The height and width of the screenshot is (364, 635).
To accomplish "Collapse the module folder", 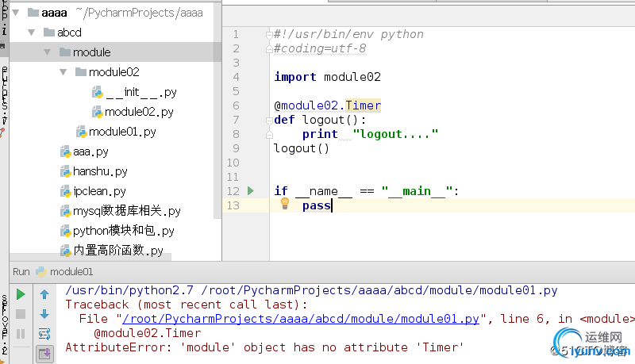I will click(x=48, y=52).
